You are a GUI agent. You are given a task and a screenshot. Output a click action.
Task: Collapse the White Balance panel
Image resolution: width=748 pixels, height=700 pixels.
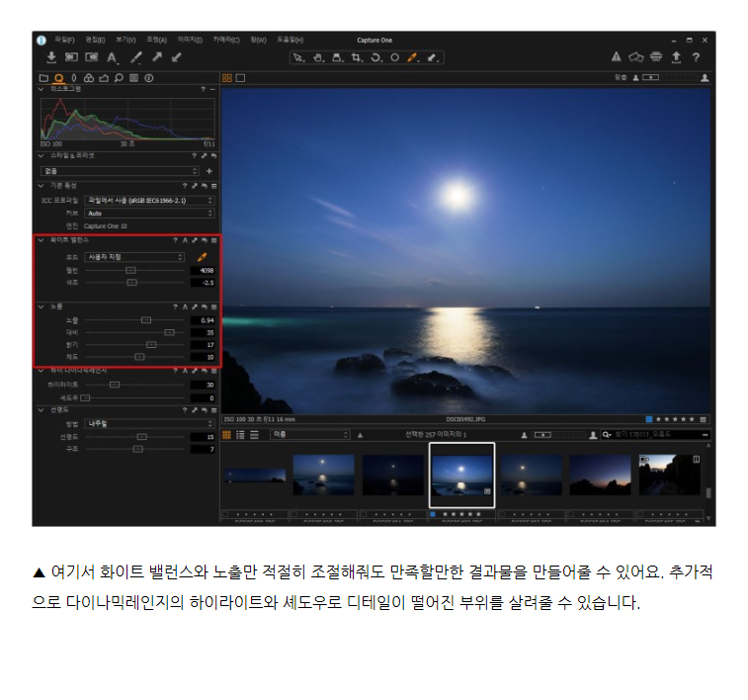pos(42,240)
